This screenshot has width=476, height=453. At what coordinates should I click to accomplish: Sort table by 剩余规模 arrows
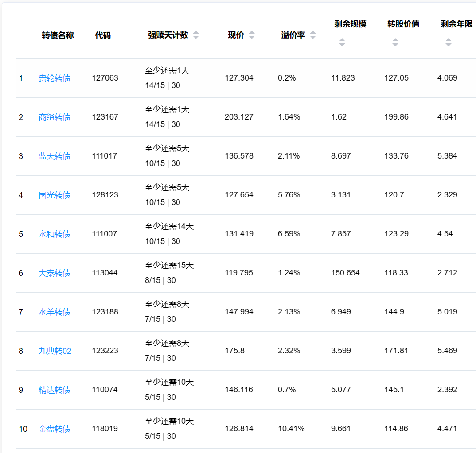click(342, 43)
